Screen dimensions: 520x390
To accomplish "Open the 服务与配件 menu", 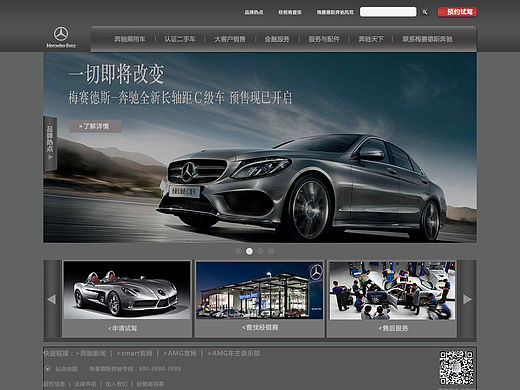I will tap(324, 39).
